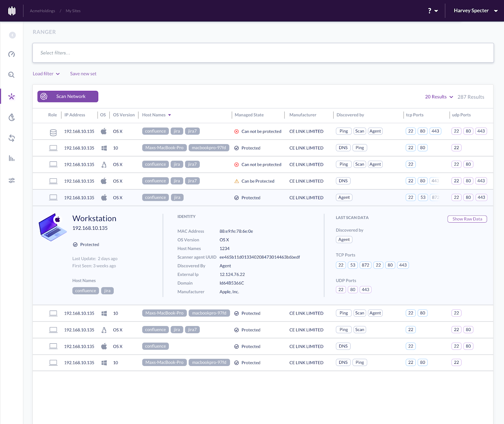Open the search magnifier icon in sidebar
This screenshot has height=424, width=504.
(x=12, y=75)
